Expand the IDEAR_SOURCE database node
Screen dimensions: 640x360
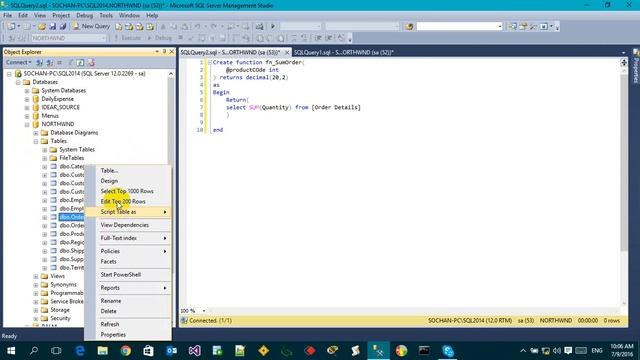pyautogui.click(x=27, y=108)
